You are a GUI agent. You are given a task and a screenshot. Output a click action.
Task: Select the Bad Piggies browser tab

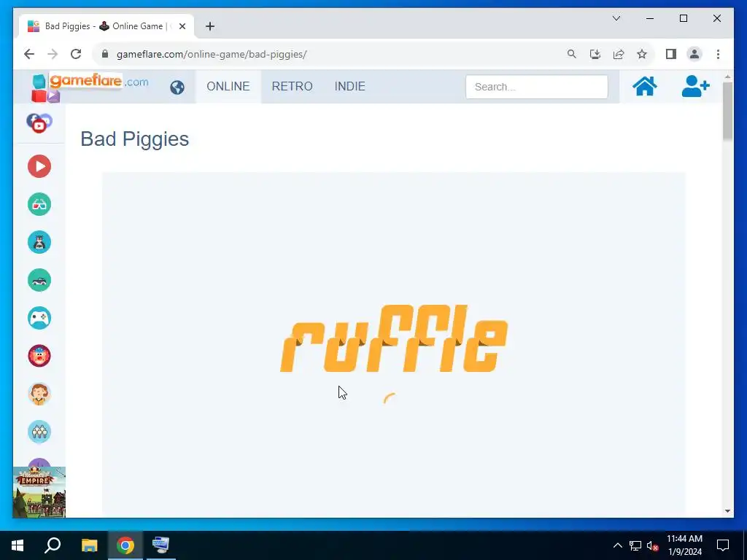[107, 26]
